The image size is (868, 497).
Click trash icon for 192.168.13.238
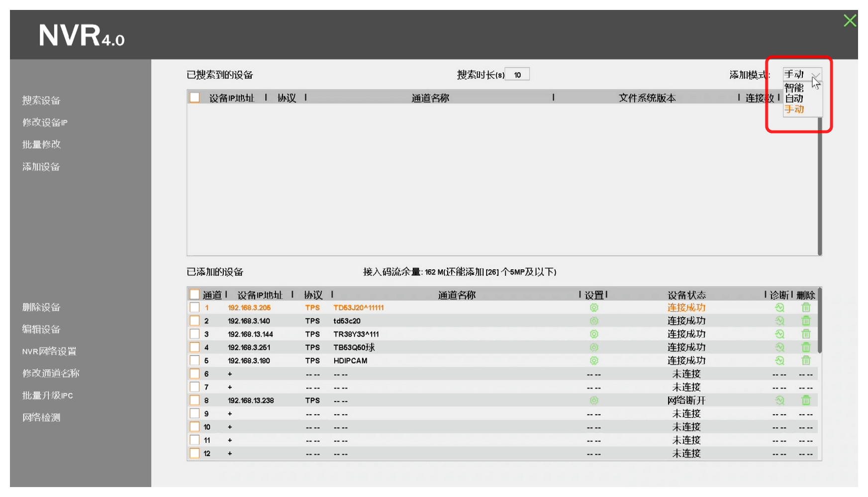(x=806, y=400)
